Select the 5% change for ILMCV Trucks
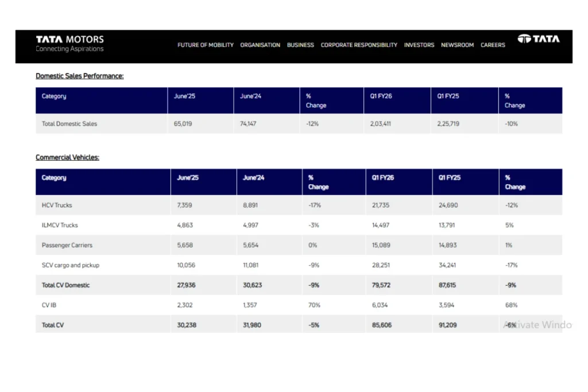Screen dimensions: 588x392 (509, 225)
